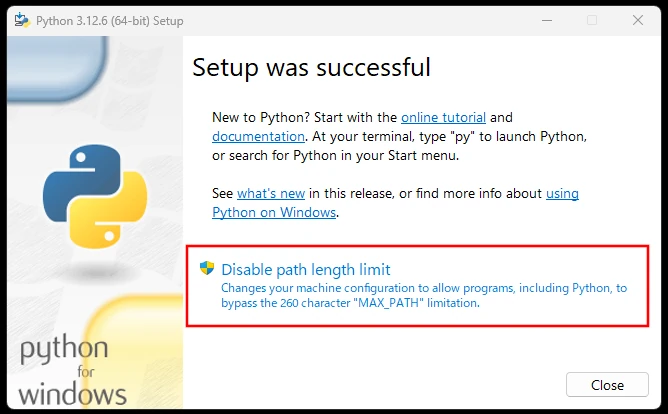Click the UAC shield icon

tap(207, 268)
